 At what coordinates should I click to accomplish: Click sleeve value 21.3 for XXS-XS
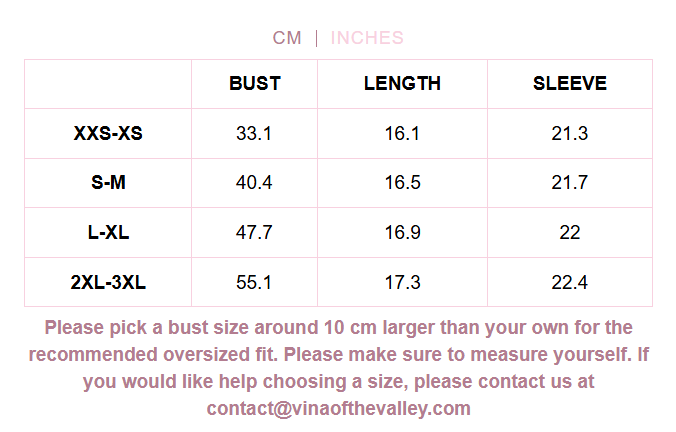[569, 133]
